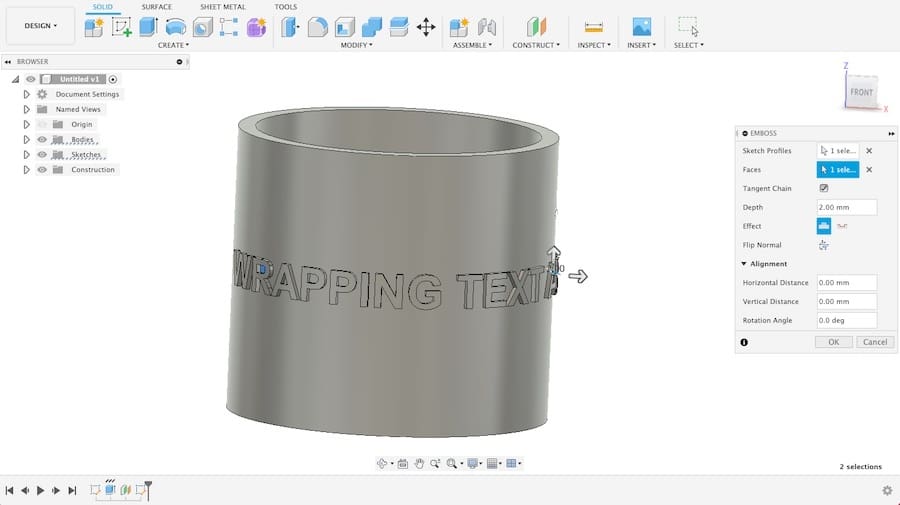Toggle visibility of Untitled v1 component

pos(31,79)
